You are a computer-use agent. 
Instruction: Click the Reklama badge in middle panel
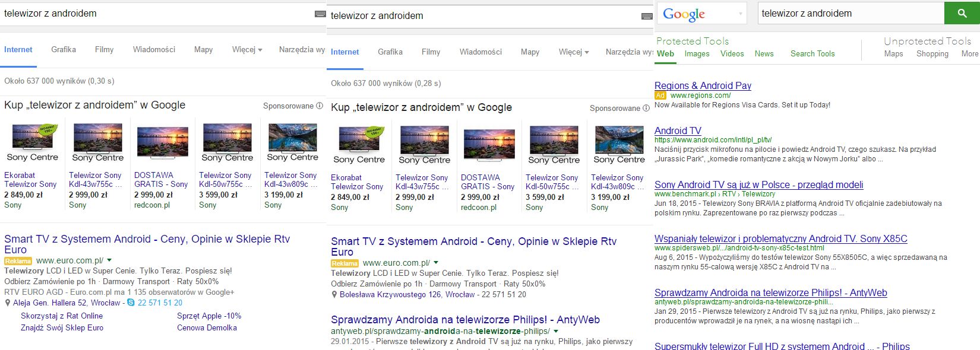click(344, 263)
